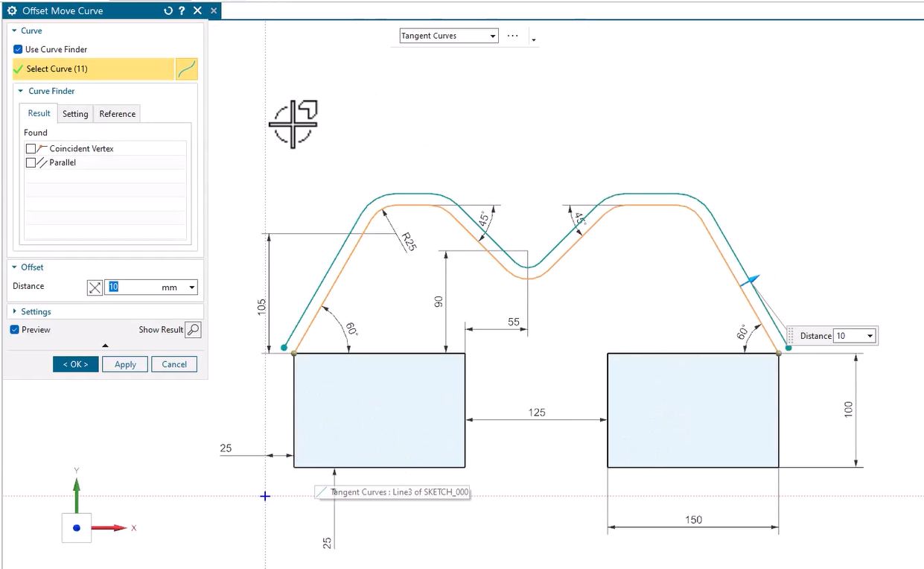Open the mm units dropdown arrow

(191, 287)
